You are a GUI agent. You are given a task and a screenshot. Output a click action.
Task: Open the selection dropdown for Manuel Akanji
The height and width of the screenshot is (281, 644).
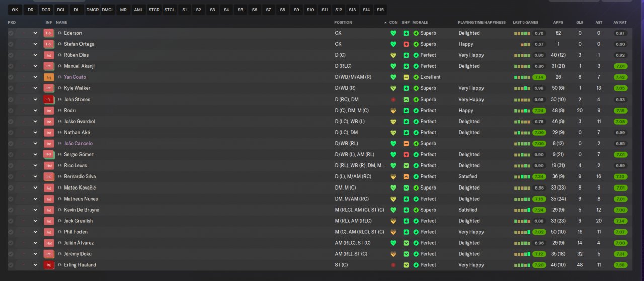pyautogui.click(x=35, y=66)
